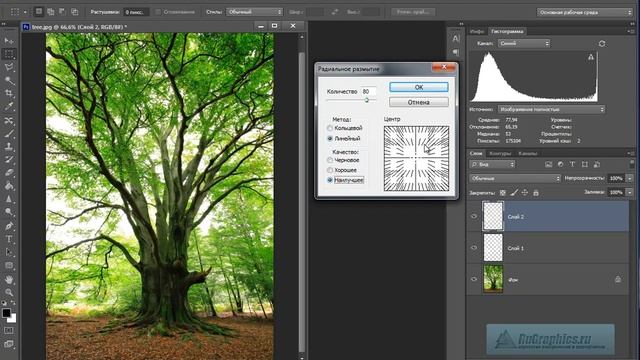Filter layers by shape layers
The width and height of the screenshot is (640, 360).
tap(584, 164)
